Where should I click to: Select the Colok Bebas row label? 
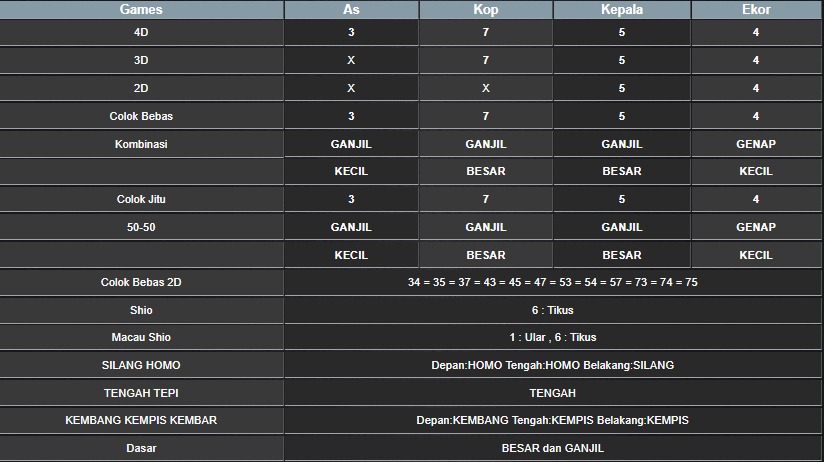tap(141, 116)
